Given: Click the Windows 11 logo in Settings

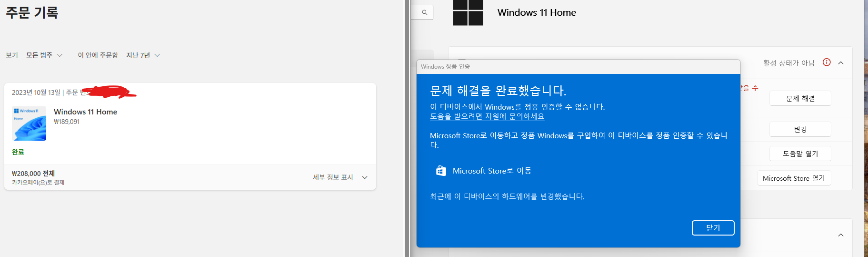Looking at the screenshot, I should (x=468, y=12).
